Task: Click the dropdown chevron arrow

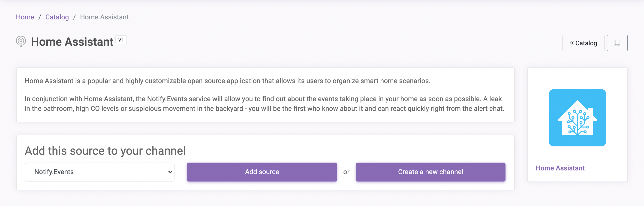Action: (170, 172)
